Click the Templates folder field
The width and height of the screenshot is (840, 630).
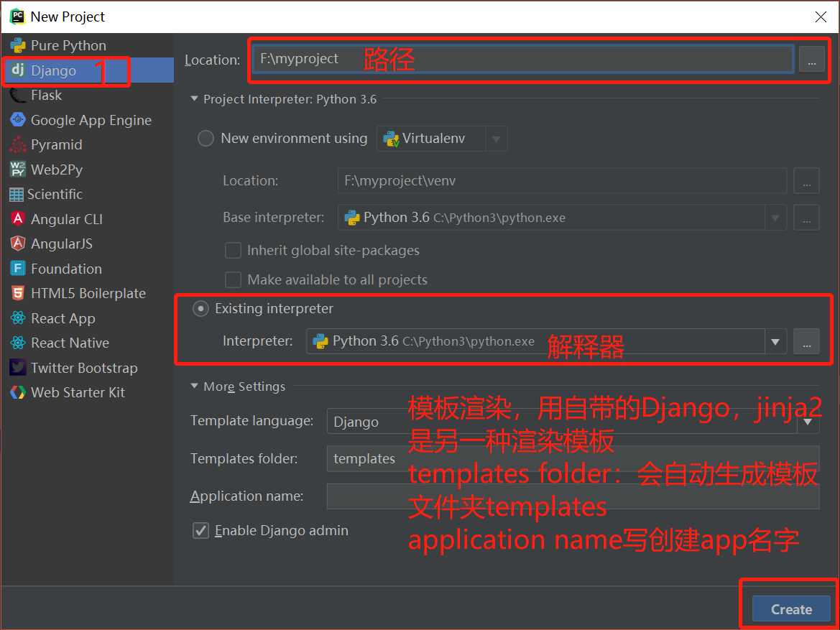point(573,458)
